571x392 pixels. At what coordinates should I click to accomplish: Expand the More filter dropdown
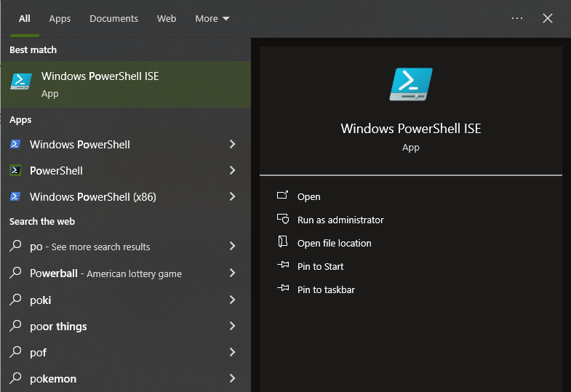coord(212,19)
